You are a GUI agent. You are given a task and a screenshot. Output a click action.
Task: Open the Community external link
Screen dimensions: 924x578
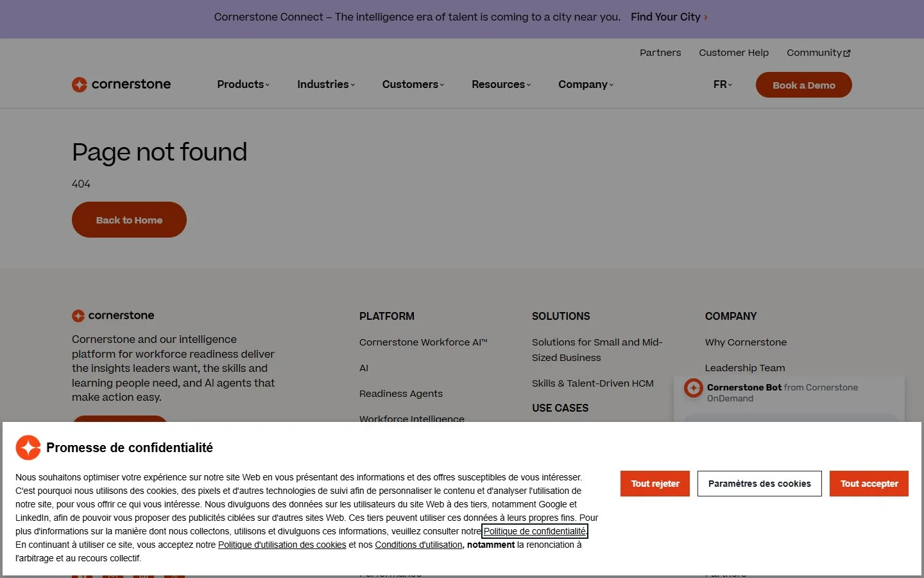click(x=819, y=53)
